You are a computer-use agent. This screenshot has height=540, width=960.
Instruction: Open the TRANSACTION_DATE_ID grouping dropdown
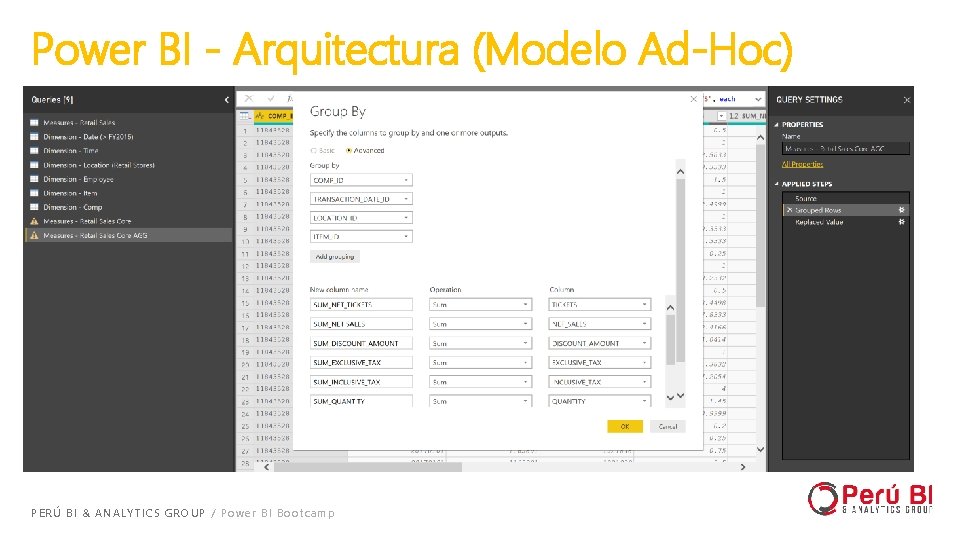coord(361,199)
